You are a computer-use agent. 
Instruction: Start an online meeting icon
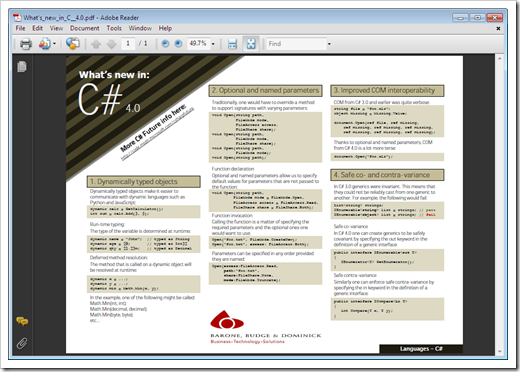click(73, 43)
